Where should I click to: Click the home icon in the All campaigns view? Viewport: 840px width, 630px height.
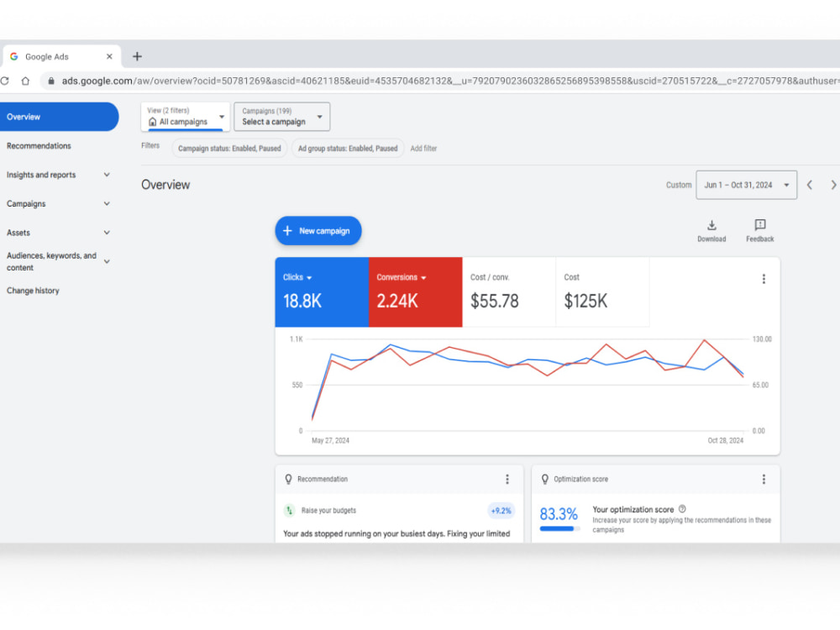(x=152, y=122)
